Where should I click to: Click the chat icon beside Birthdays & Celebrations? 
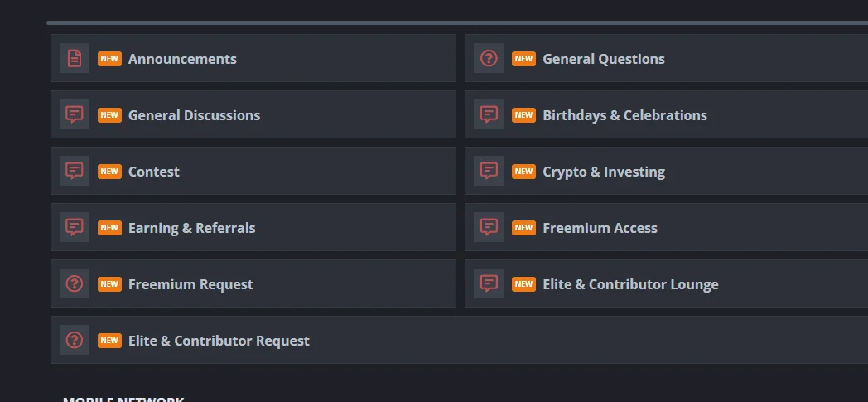[489, 114]
